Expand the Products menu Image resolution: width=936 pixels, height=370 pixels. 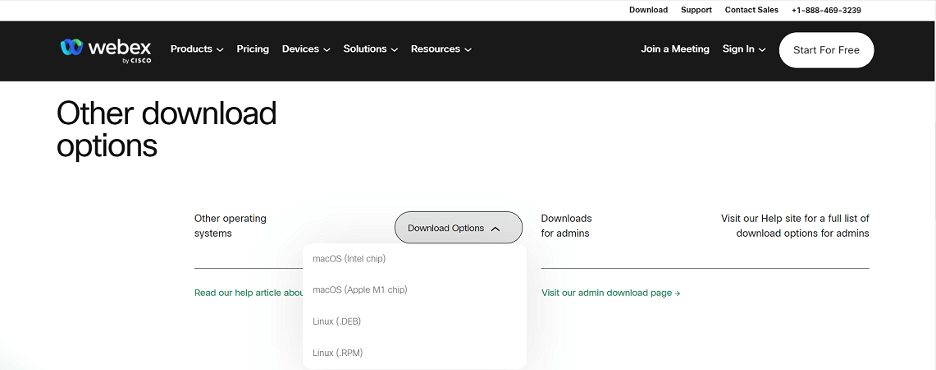(x=196, y=49)
